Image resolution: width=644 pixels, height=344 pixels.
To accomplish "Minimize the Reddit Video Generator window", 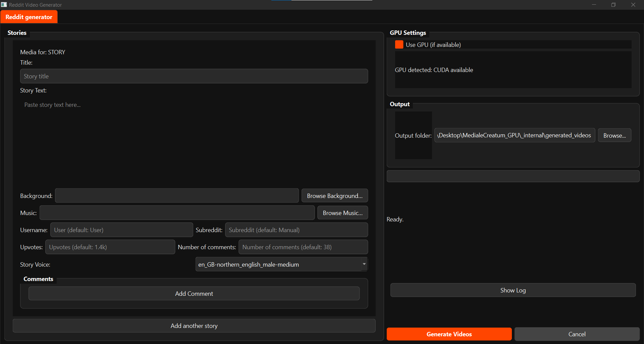I will tap(594, 5).
